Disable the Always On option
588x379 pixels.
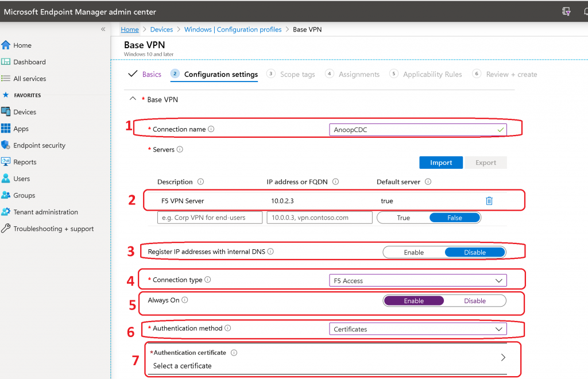pos(475,301)
